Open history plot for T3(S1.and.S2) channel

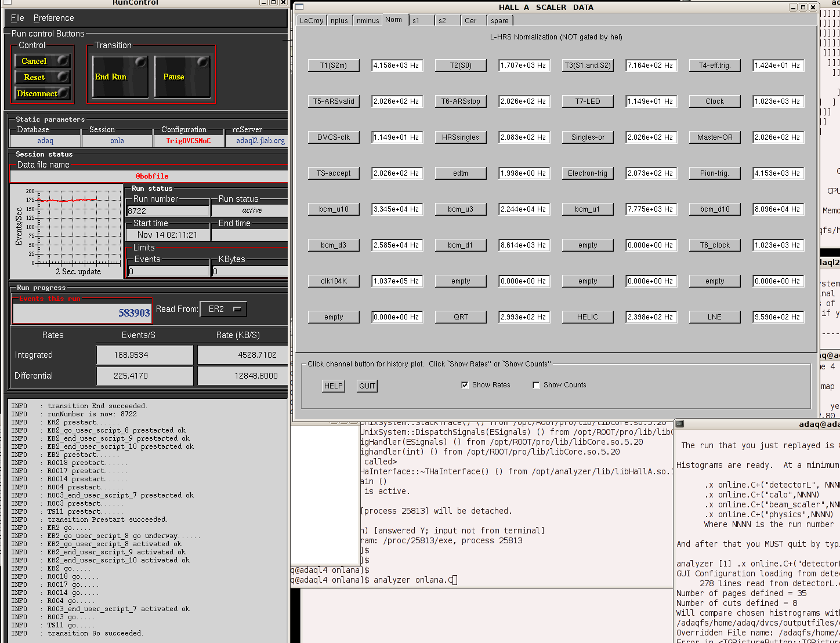click(x=588, y=66)
